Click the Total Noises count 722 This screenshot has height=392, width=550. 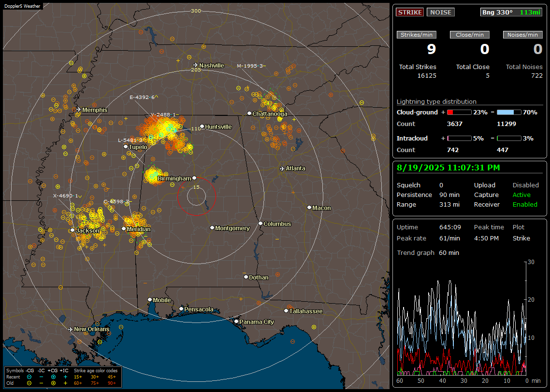[x=536, y=76]
